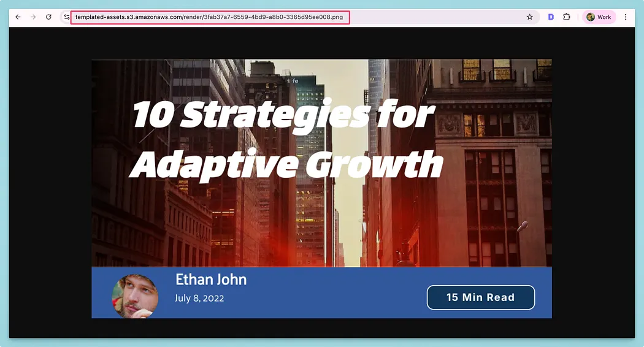Open the Work profile button
This screenshot has width=644, height=347.
click(x=599, y=17)
